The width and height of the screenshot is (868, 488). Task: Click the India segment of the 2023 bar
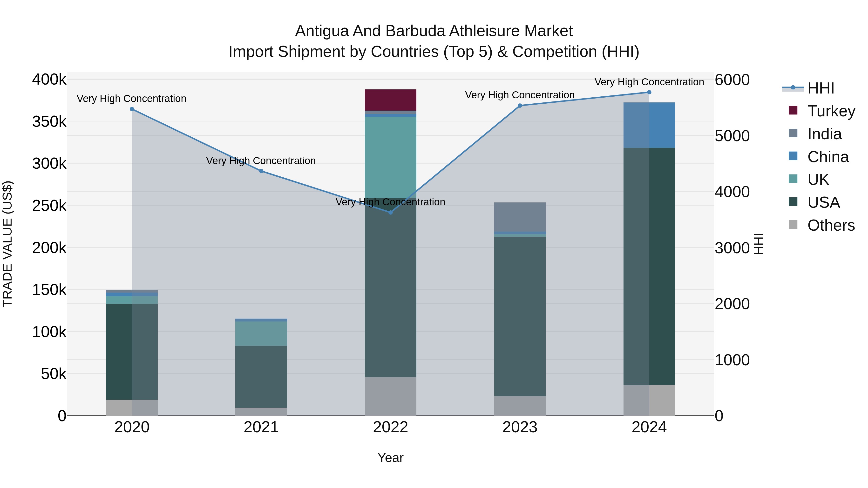[x=520, y=217]
